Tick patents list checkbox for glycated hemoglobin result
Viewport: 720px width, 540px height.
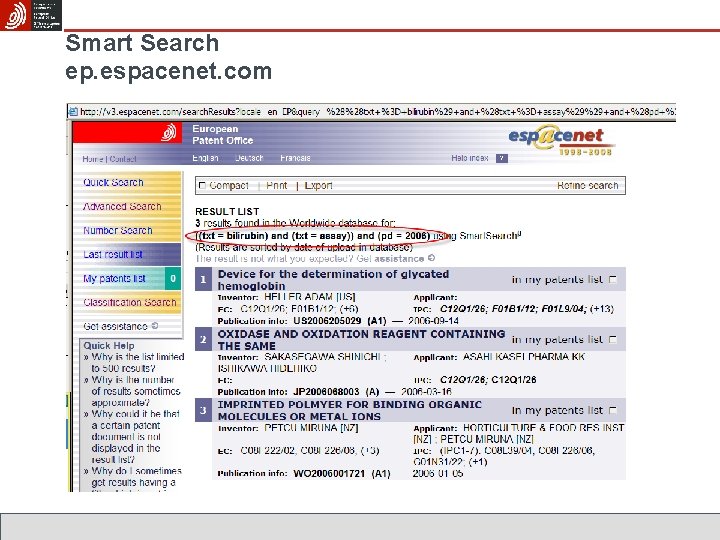point(613,280)
